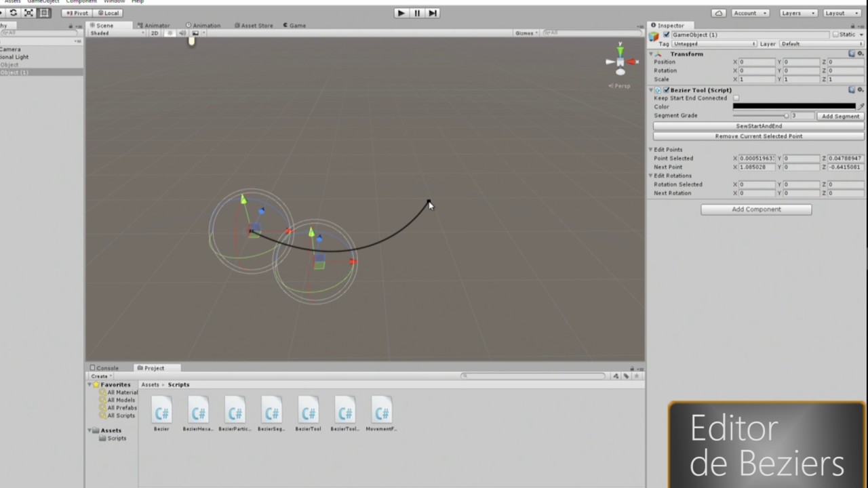Enable the Static checkbox
Image resolution: width=868 pixels, height=488 pixels.
pos(836,35)
